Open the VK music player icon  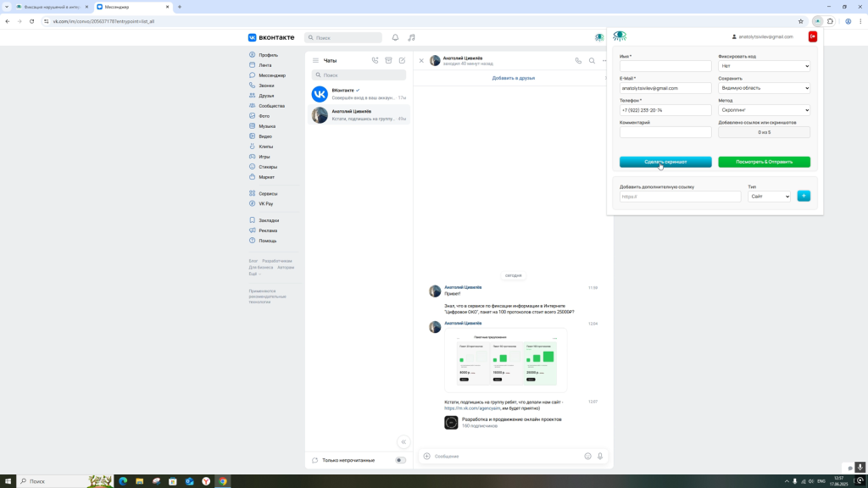coord(411,38)
